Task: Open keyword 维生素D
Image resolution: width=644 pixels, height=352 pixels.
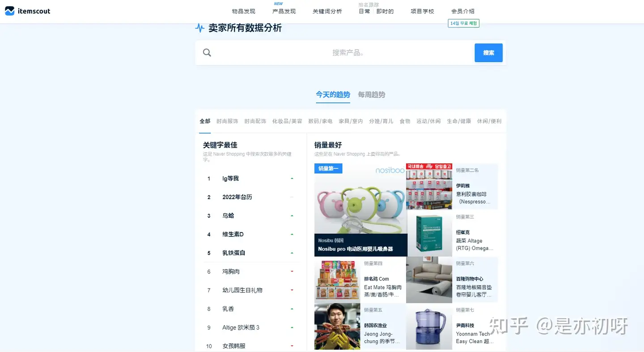Action: tap(233, 234)
